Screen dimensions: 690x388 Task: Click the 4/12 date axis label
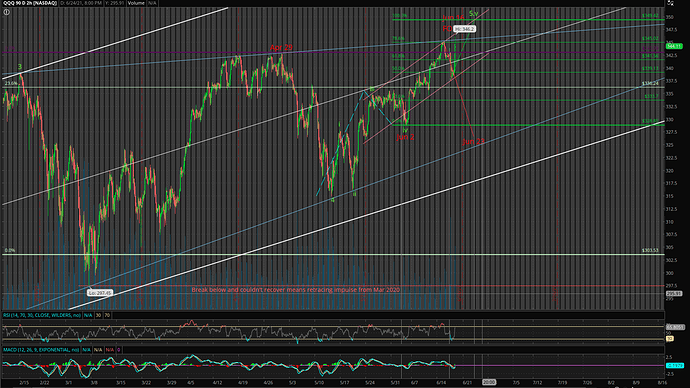217,383
